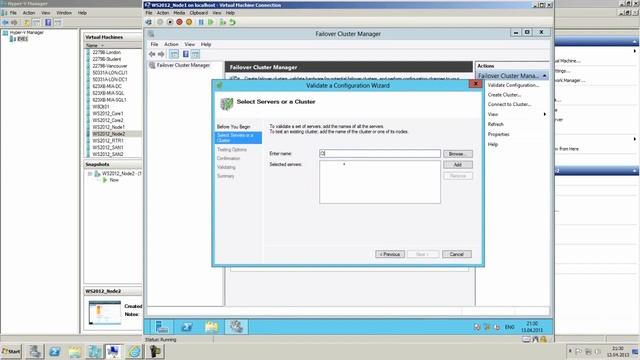Click Failover Cluster Manager icon on guest taskbar
The height and width of the screenshot is (360, 640).
(x=236, y=327)
